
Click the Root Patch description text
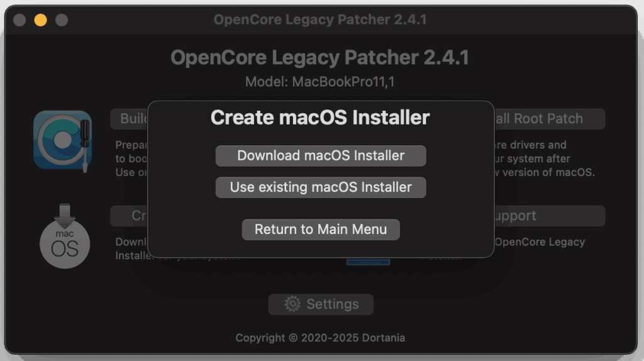545,158
